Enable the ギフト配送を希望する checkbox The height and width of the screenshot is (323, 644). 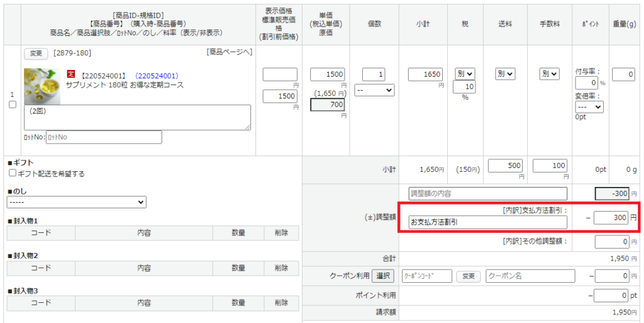pos(13,173)
